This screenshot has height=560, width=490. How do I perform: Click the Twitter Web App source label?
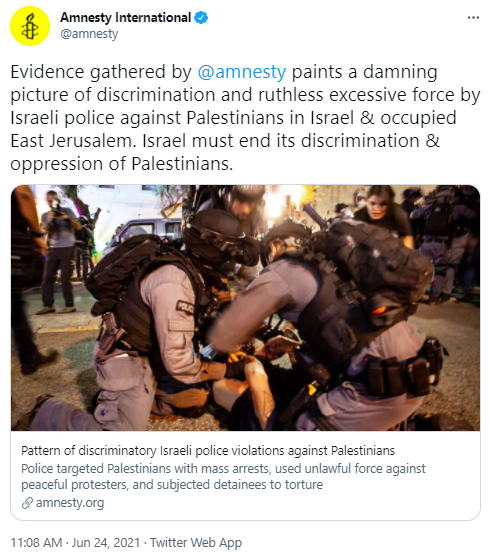196,542
